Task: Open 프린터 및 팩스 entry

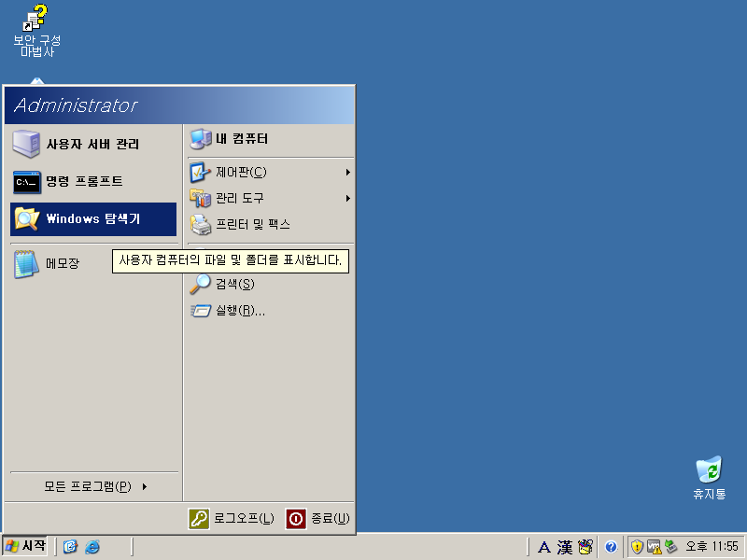Action: pos(271,224)
